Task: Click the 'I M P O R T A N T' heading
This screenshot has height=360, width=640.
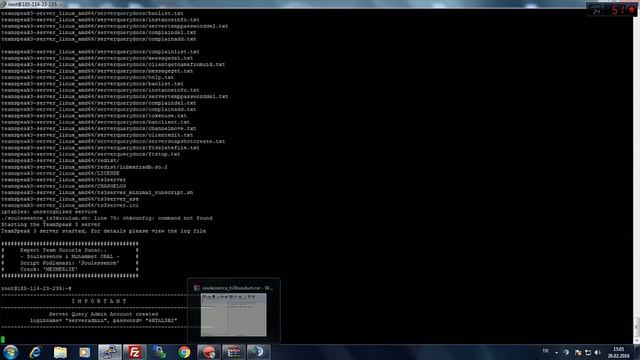Action: [x=99, y=301]
